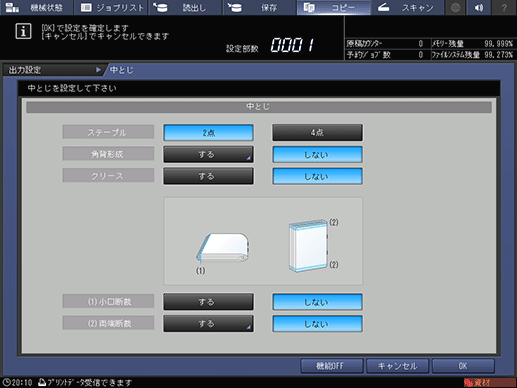Select 2点 staple option

coord(208,133)
